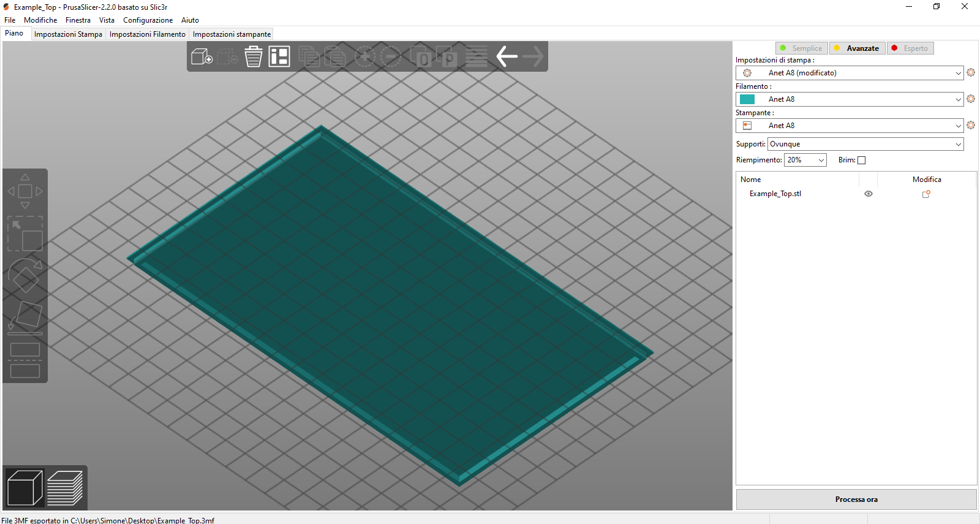Click the edit icon for Example_Top.stl
The image size is (980, 524).
click(926, 194)
